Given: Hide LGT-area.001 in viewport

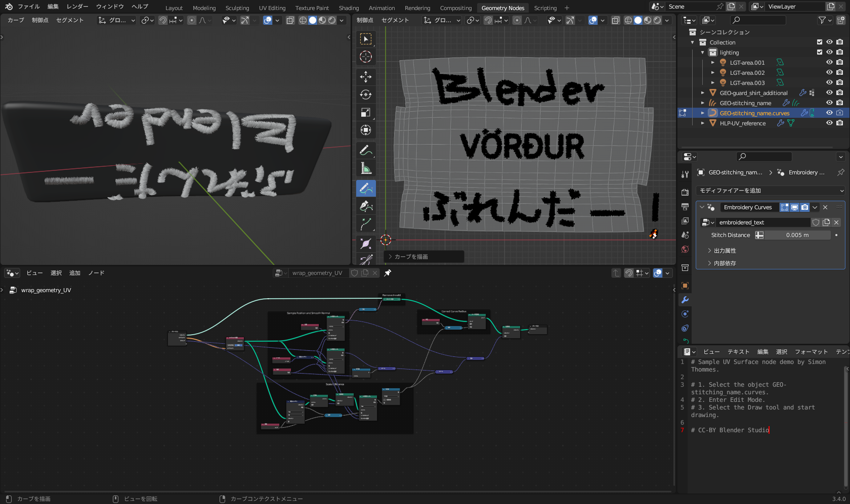Looking at the screenshot, I should point(830,63).
